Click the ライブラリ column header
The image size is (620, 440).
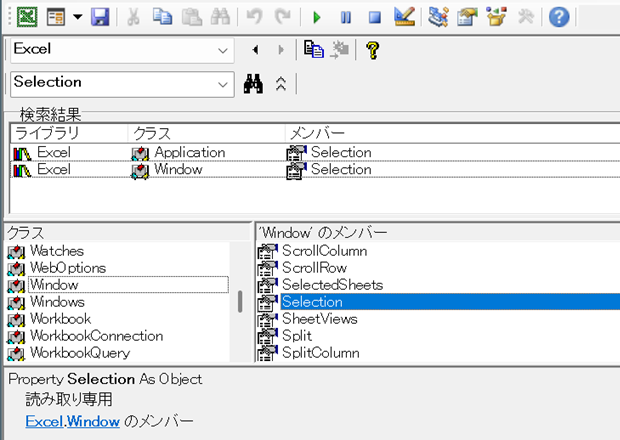69,133
